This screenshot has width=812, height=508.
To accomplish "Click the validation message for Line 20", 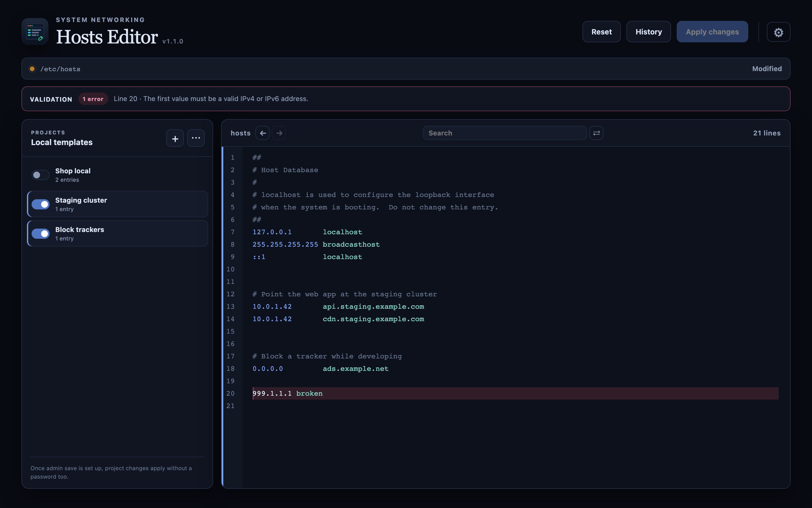I will coord(211,99).
